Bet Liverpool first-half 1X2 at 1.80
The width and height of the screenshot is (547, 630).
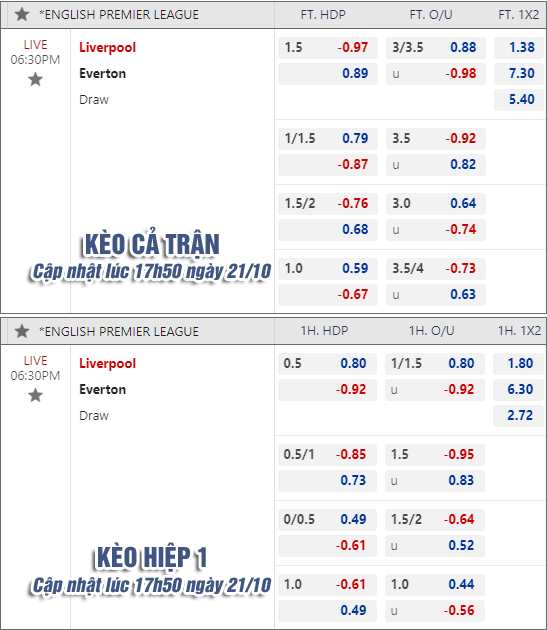[518, 364]
